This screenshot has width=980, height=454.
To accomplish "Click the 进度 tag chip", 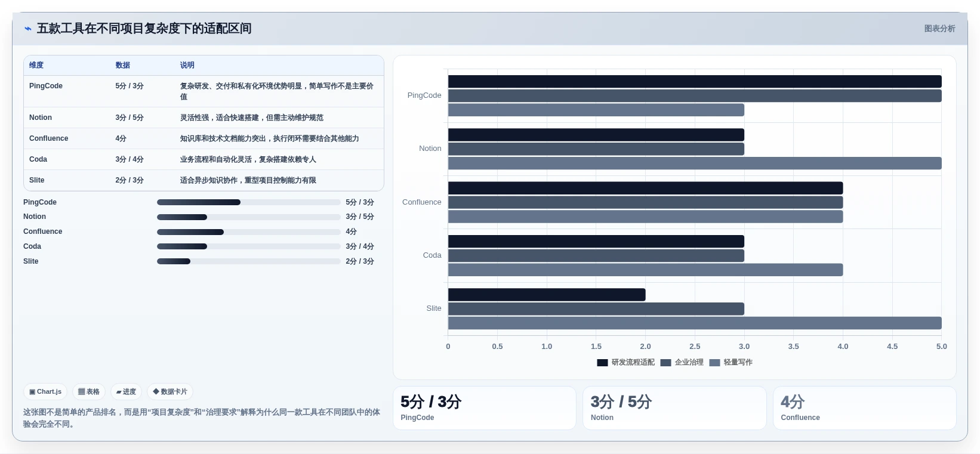I will (126, 392).
